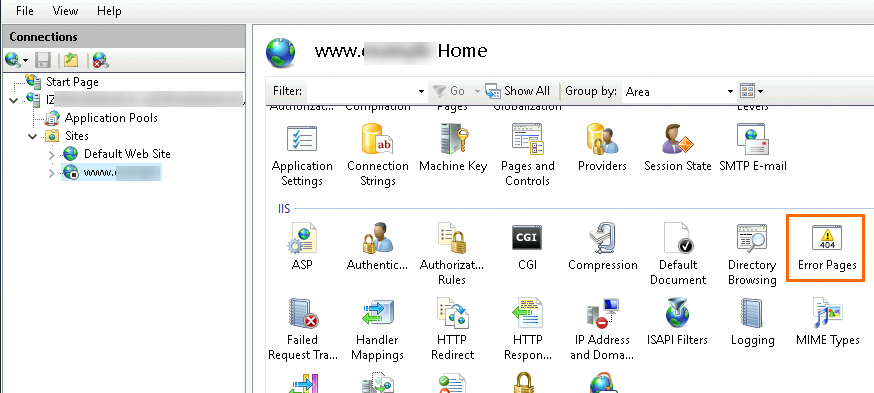The height and width of the screenshot is (393, 874).
Task: Select Start Page in the Connections tree
Action: [x=72, y=82]
